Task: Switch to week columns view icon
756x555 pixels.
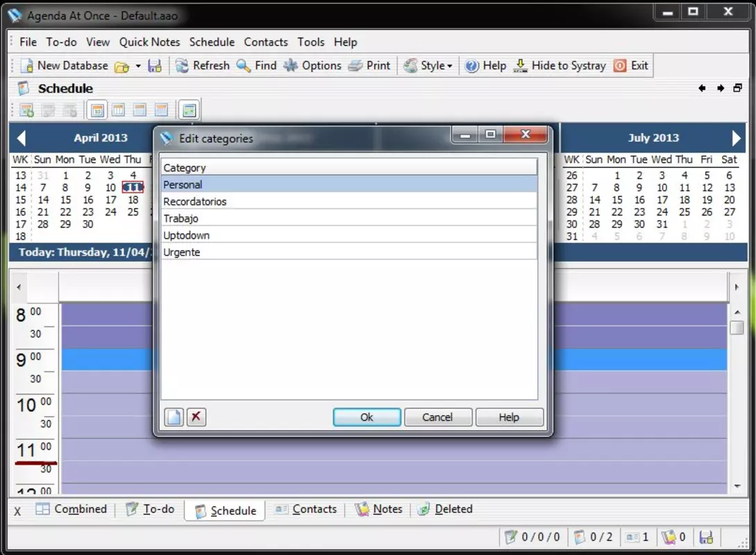Action: 118,110
